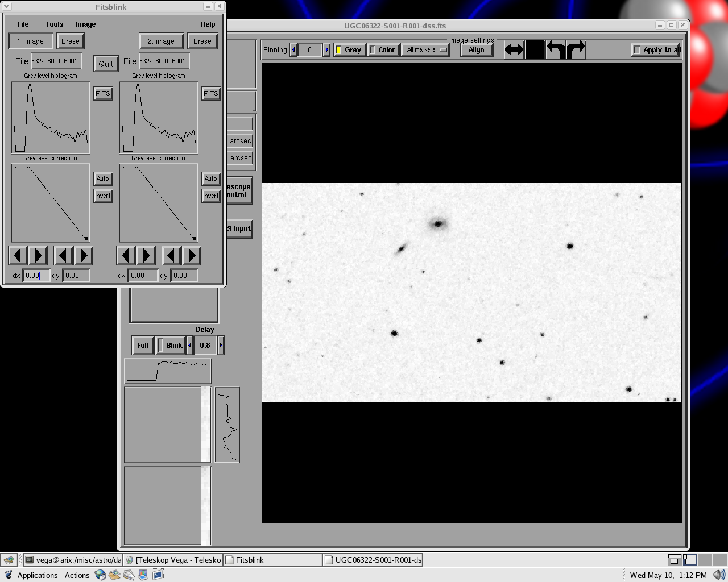Click image 1 grey level correction curve
Viewport: 728px width, 582px height.
point(51,203)
